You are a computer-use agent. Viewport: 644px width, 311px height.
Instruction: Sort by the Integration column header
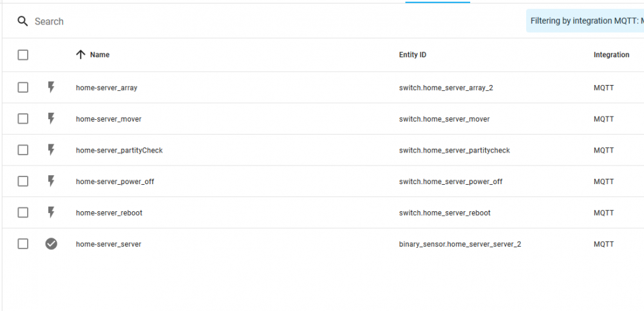click(611, 55)
